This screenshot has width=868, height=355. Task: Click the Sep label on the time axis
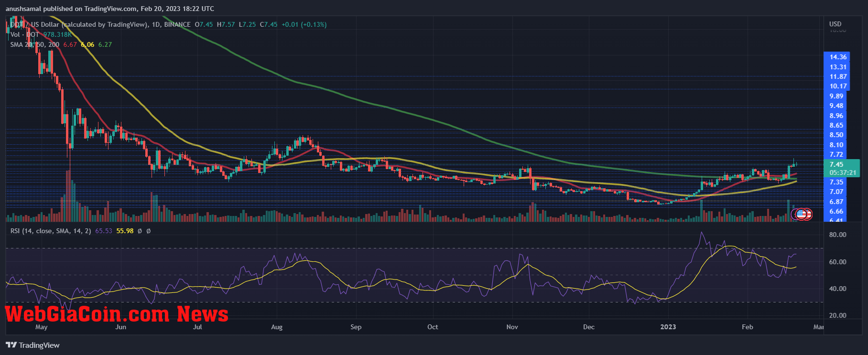(356, 327)
